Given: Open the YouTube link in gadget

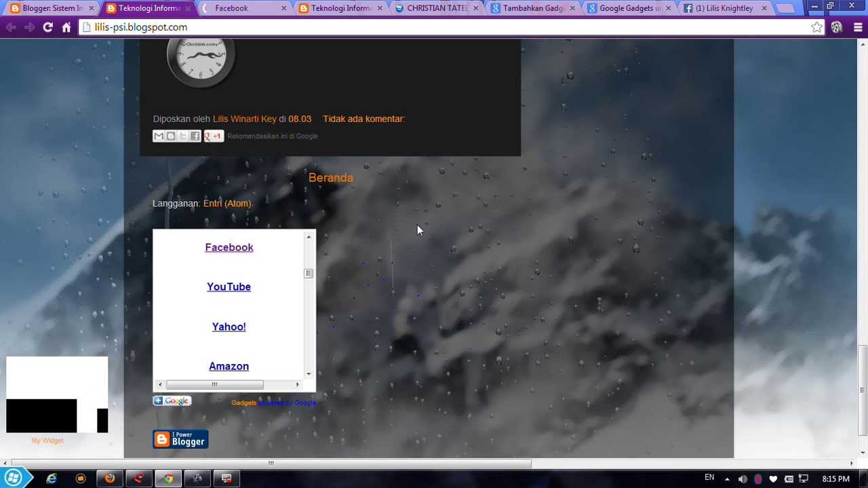Looking at the screenshot, I should (x=229, y=287).
